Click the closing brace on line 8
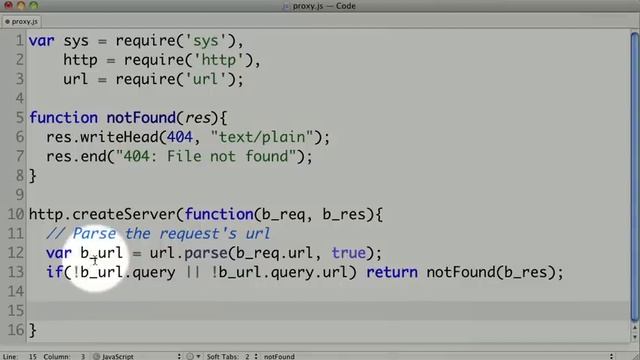This screenshot has height=360, width=640. coord(33,176)
